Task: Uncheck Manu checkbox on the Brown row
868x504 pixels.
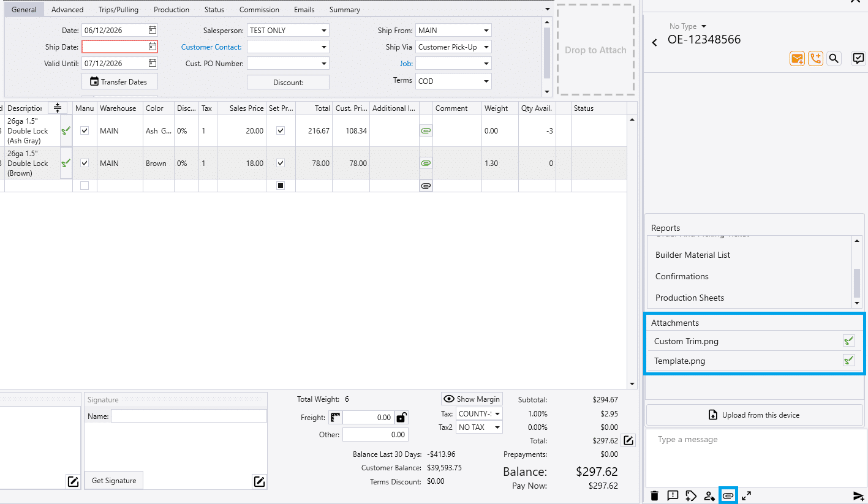Action: pos(85,164)
